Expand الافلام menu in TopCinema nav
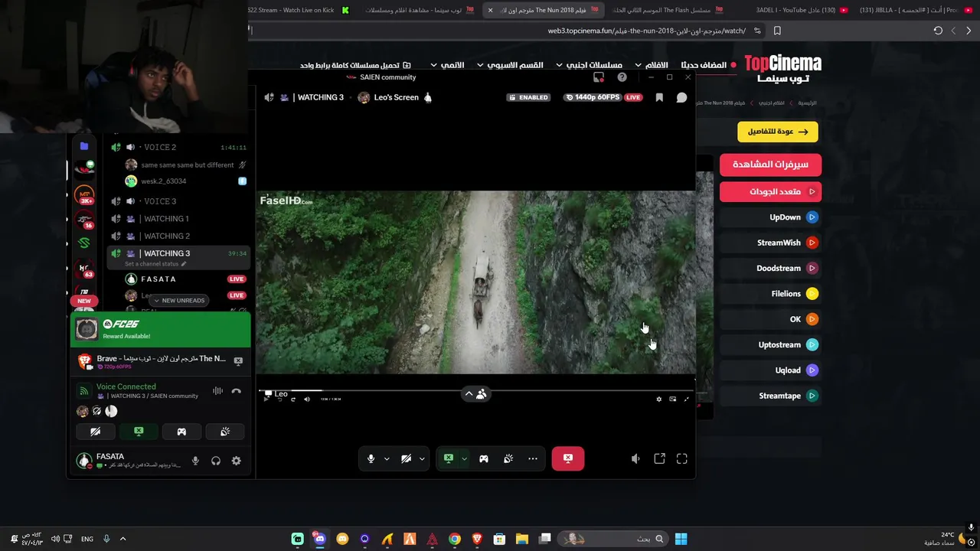The width and height of the screenshot is (980, 551). [x=651, y=65]
